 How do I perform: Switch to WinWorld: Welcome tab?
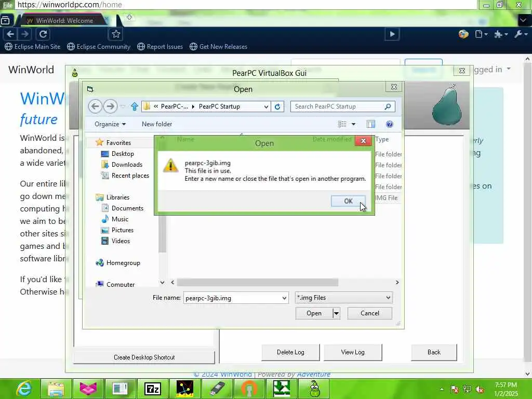64,20
